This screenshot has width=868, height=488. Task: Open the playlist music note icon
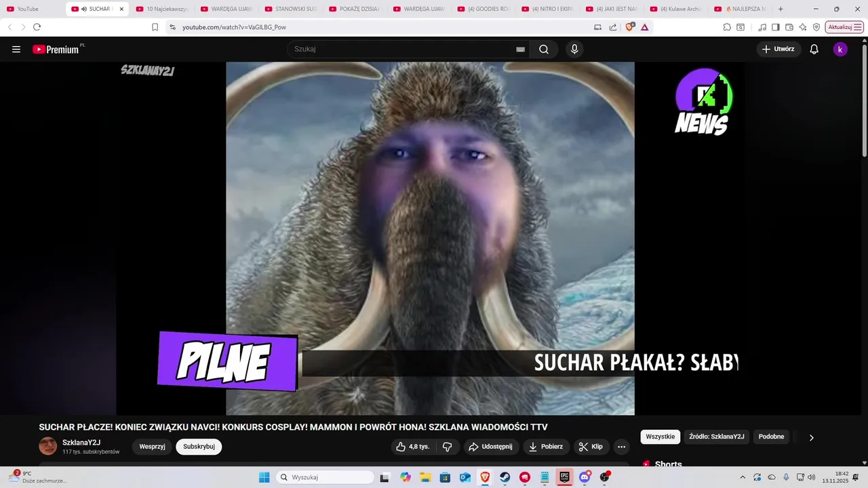(x=762, y=27)
